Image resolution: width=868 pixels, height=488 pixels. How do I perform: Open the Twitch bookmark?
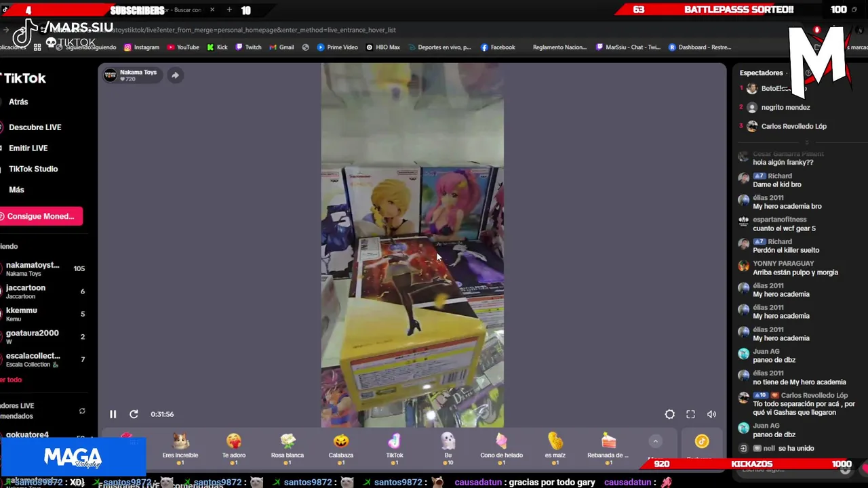(248, 47)
